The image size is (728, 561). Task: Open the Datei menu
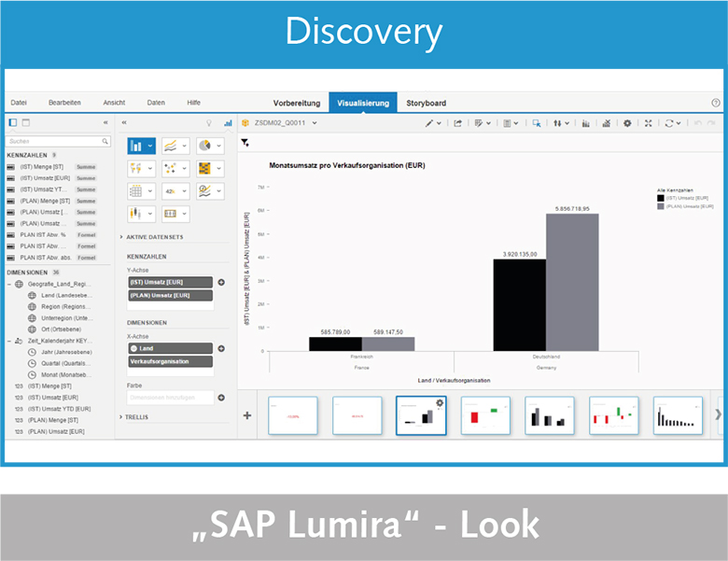[19, 103]
